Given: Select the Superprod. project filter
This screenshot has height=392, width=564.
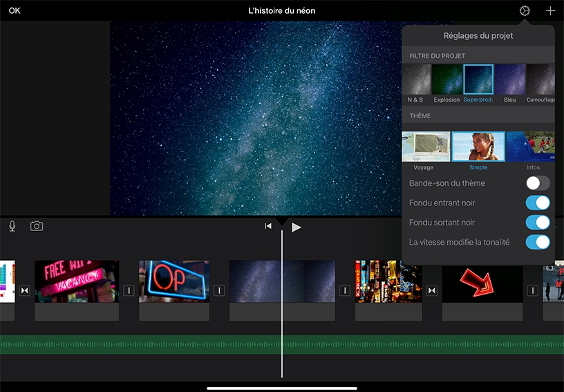Looking at the screenshot, I should pos(478,84).
